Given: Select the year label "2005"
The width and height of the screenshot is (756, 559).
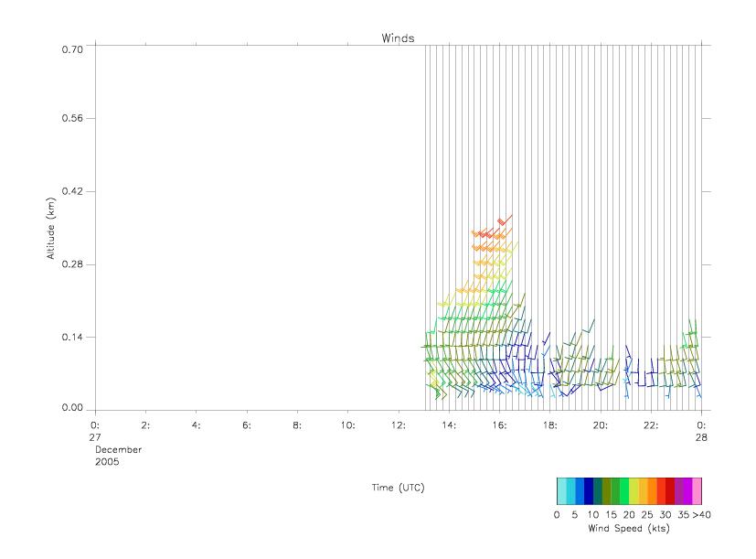Looking at the screenshot, I should point(107,461).
